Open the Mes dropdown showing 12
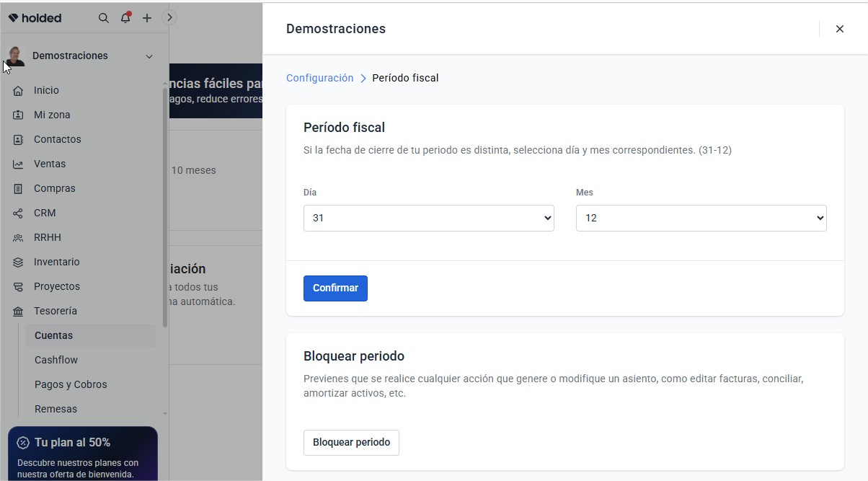Image resolution: width=868 pixels, height=481 pixels. tap(701, 217)
